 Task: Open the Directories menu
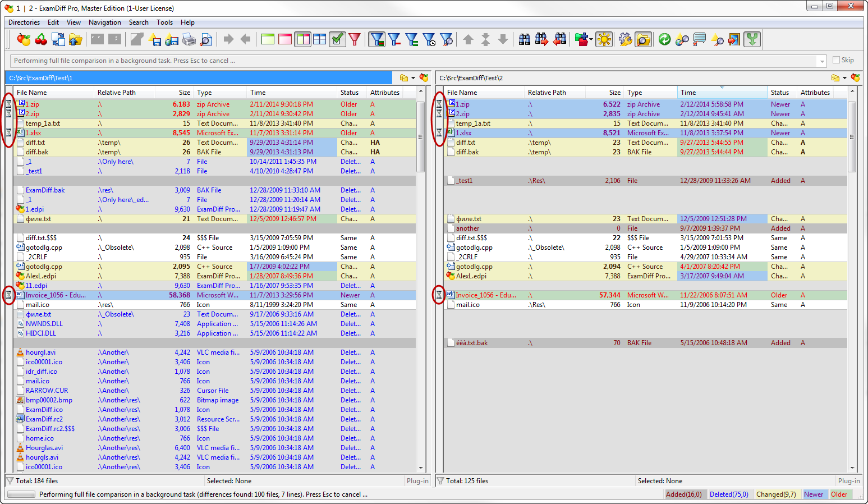(24, 22)
